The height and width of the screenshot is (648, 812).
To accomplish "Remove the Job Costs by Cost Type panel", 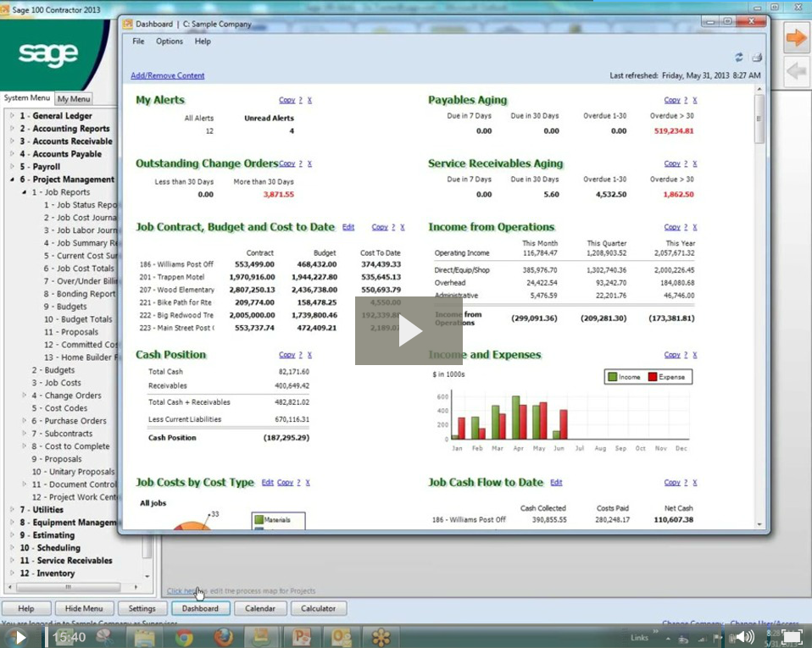I will (x=308, y=482).
